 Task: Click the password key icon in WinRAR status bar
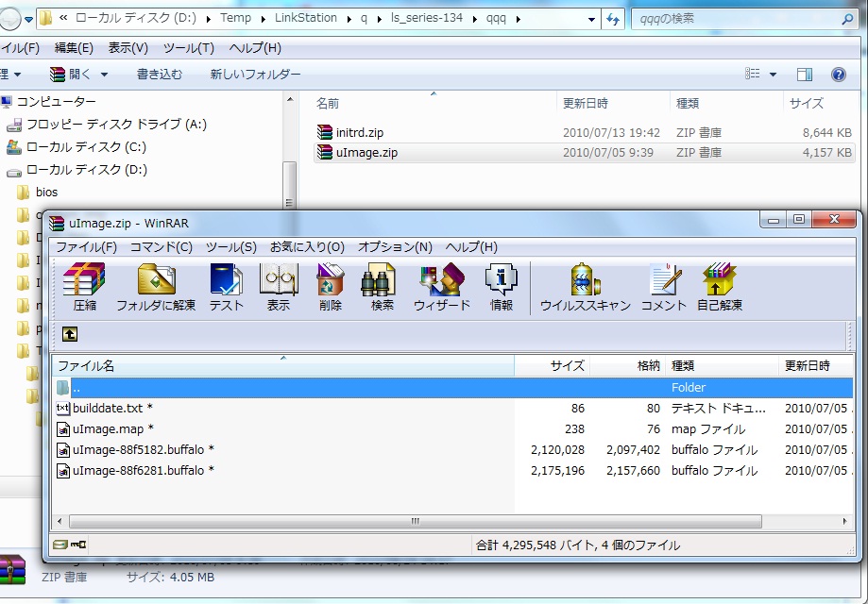pos(78,545)
